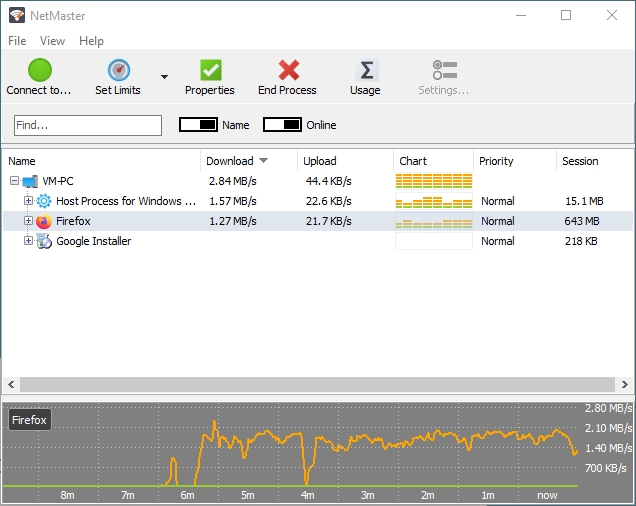Select the Firefox process icon
Screen dimensions: 636x506
tap(44, 221)
